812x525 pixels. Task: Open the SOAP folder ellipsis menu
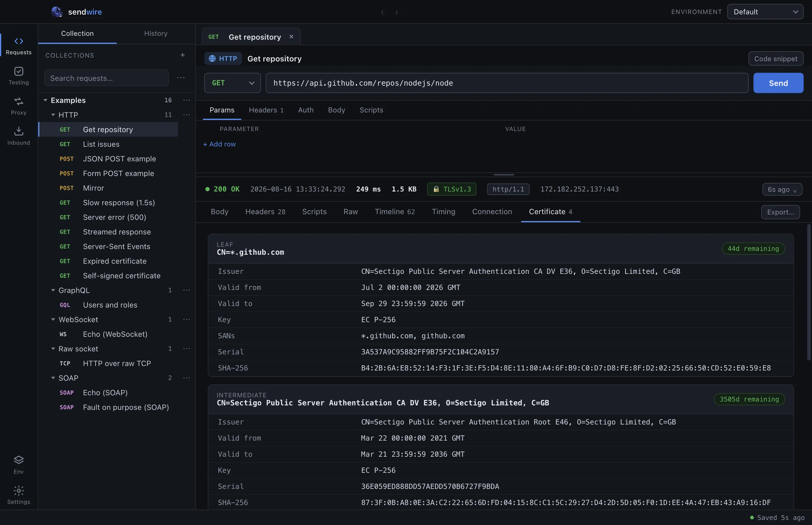186,378
